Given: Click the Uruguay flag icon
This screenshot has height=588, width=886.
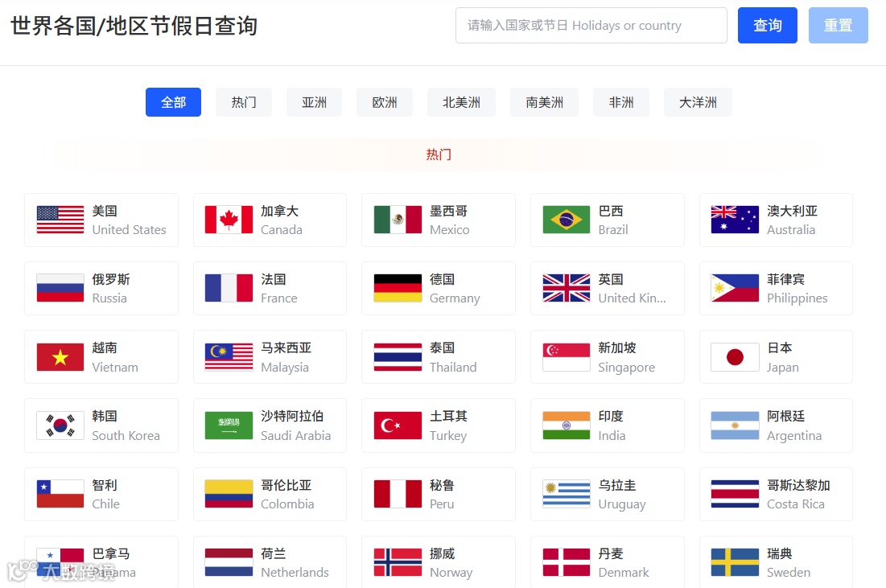Looking at the screenshot, I should (x=567, y=494).
